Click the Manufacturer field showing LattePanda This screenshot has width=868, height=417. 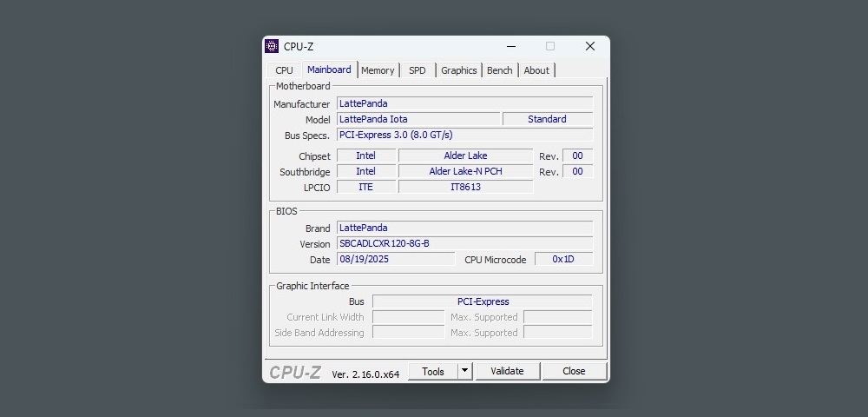(x=464, y=103)
